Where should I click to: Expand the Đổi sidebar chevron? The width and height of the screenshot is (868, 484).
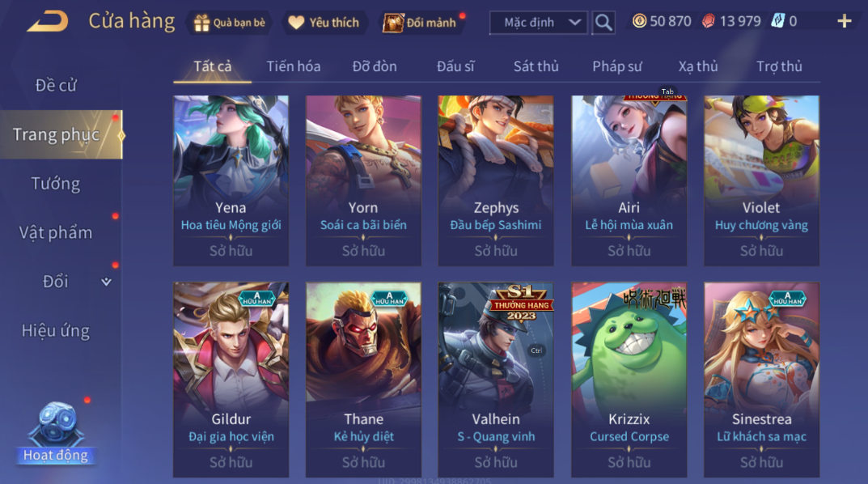pos(106,282)
